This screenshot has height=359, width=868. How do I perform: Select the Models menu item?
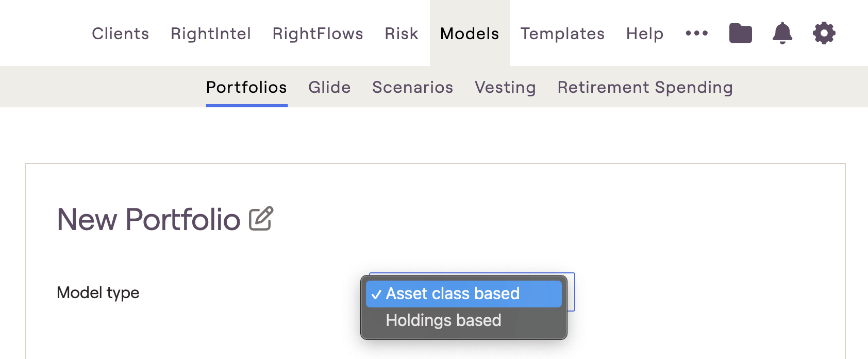click(x=470, y=34)
